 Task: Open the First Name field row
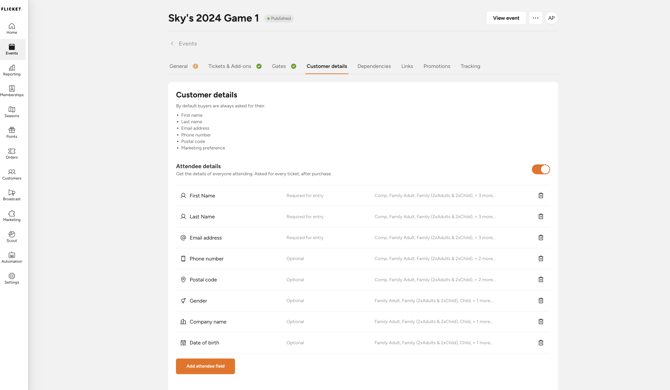coord(363,196)
